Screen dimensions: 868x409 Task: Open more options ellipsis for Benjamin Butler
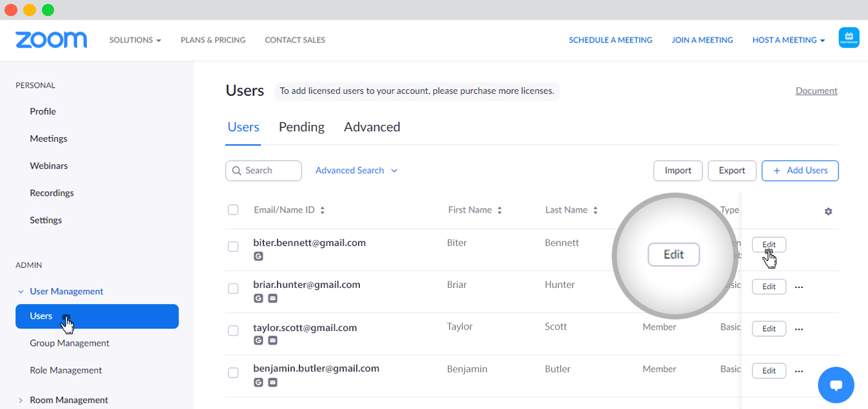click(799, 371)
